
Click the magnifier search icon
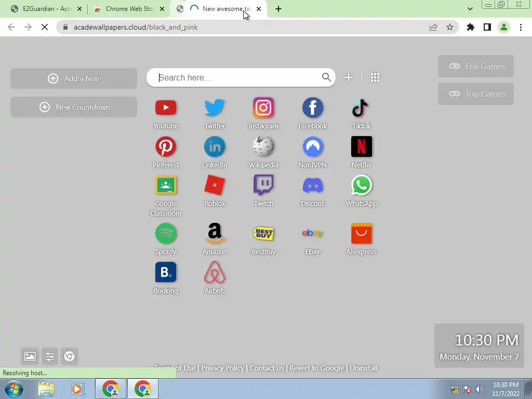(326, 77)
